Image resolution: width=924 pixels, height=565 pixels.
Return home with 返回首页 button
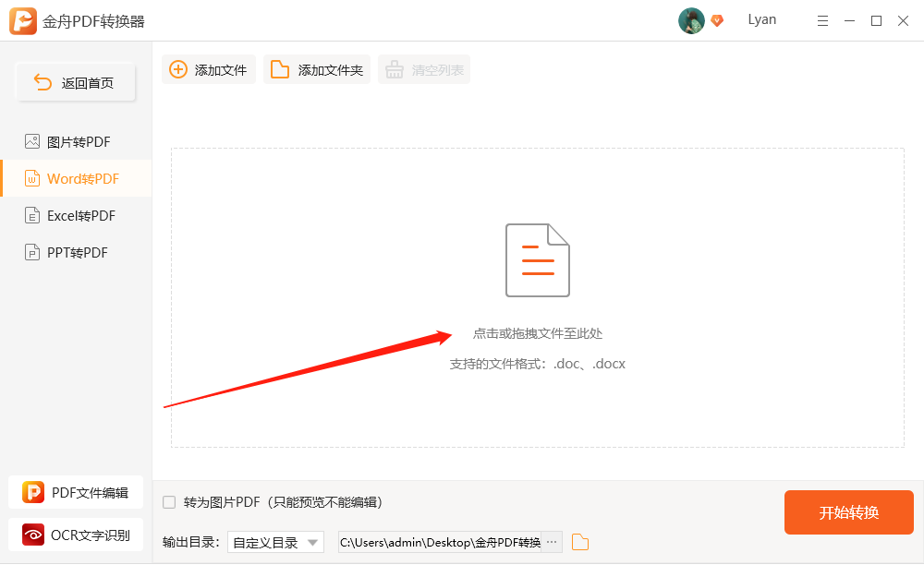coord(76,82)
